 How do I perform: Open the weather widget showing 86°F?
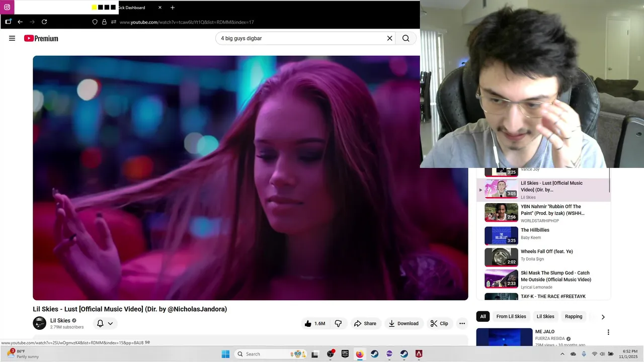(x=23, y=354)
